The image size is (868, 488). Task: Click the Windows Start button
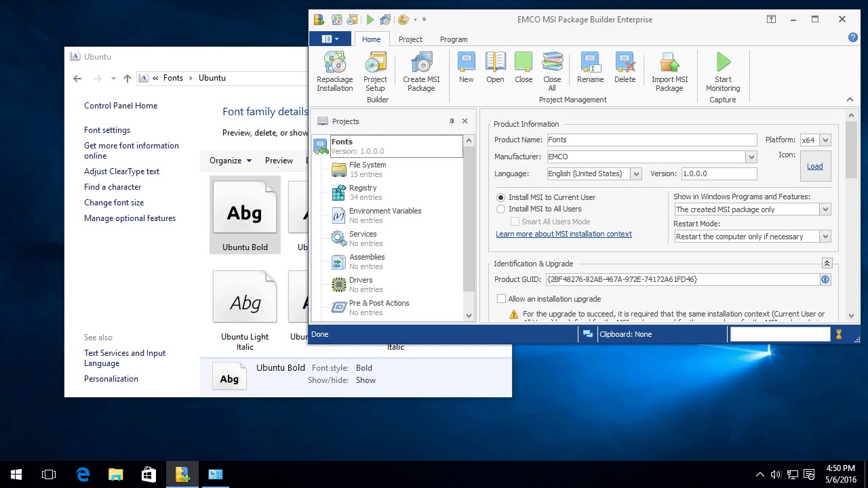point(16,474)
